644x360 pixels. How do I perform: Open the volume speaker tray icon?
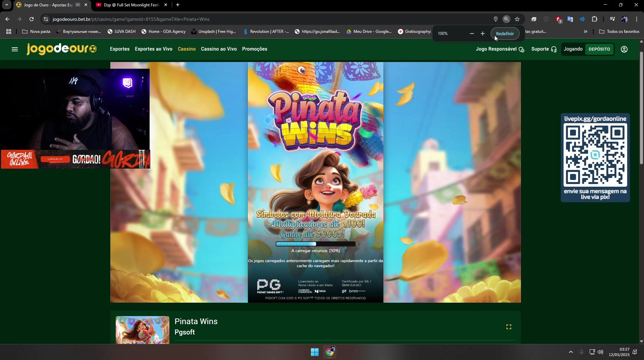pyautogui.click(x=600, y=352)
